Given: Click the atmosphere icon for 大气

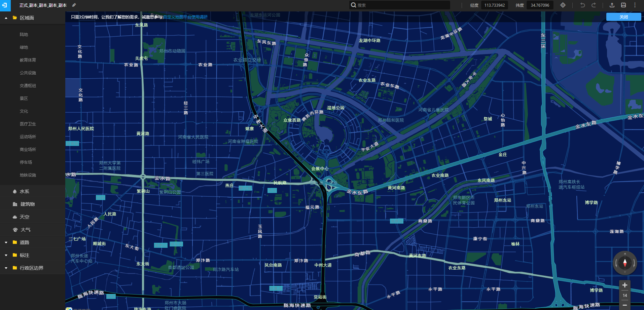Looking at the screenshot, I should tap(15, 230).
